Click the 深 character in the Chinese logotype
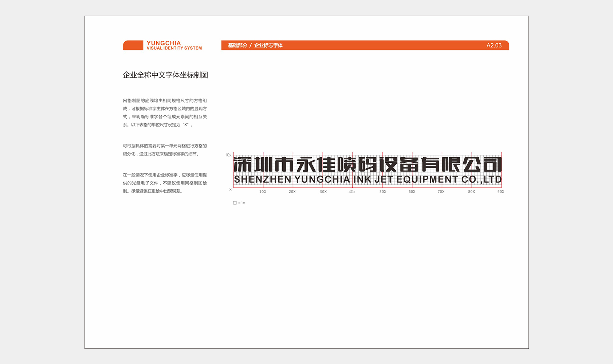 tap(243, 165)
